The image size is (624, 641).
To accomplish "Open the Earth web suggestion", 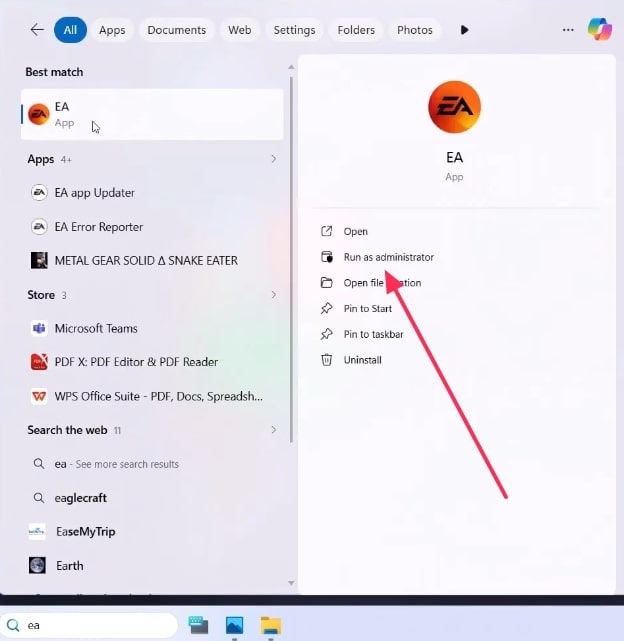I will point(152,566).
